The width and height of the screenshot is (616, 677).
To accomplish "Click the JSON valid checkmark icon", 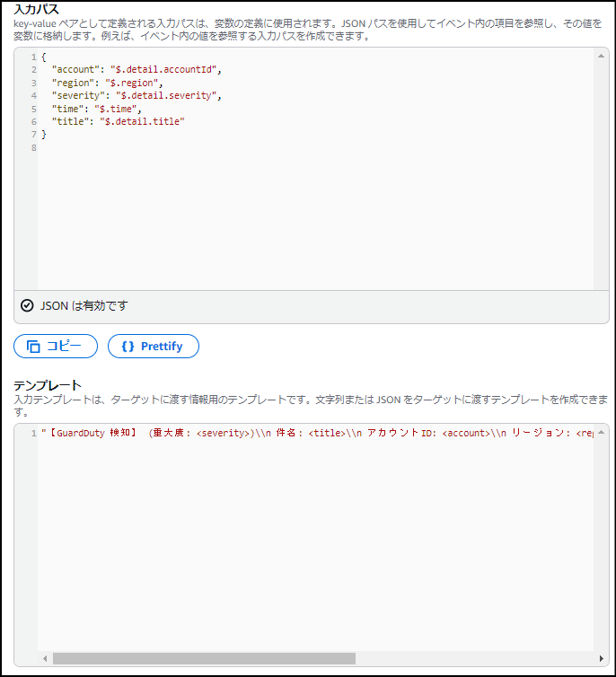I will coord(27,305).
